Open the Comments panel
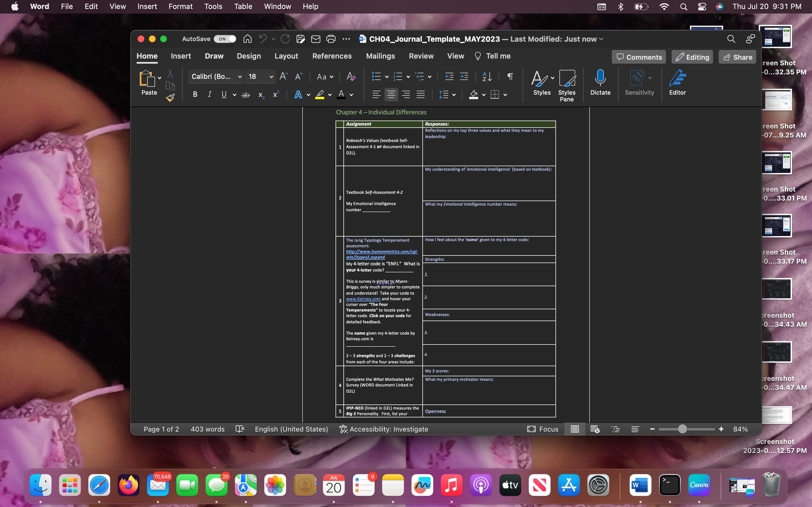The image size is (812, 507). click(638, 57)
